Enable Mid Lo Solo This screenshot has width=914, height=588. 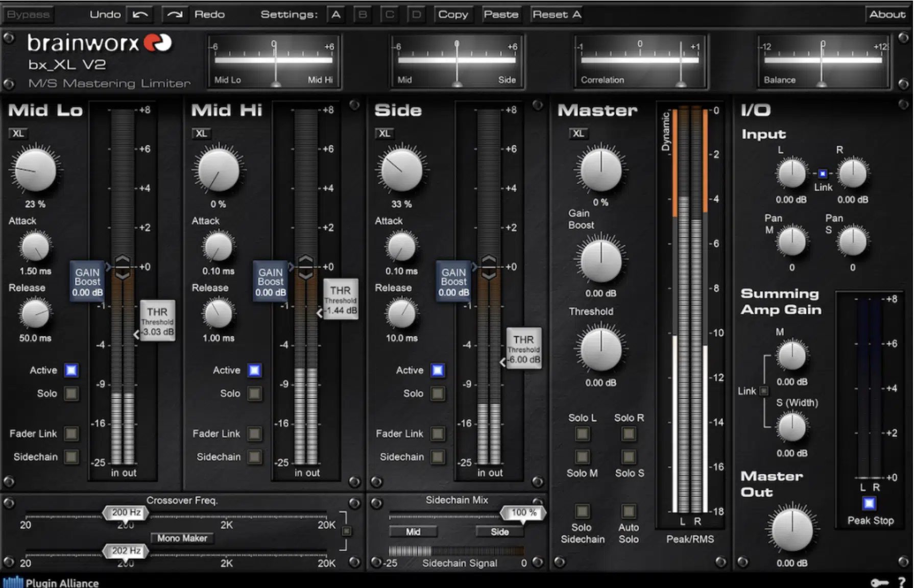click(71, 393)
